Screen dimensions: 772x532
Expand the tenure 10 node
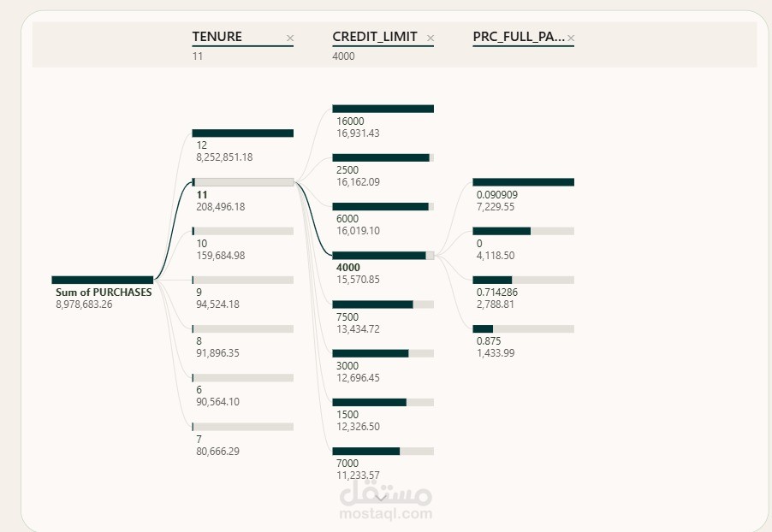tap(243, 231)
